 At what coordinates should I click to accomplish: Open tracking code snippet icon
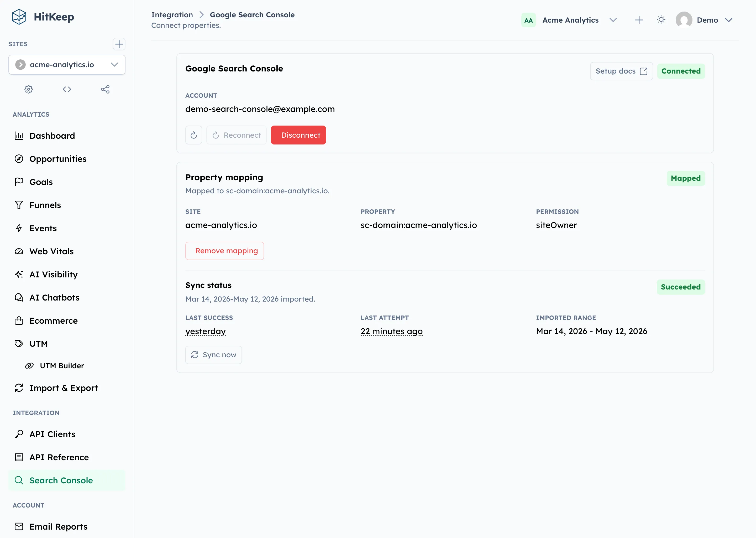click(x=67, y=89)
